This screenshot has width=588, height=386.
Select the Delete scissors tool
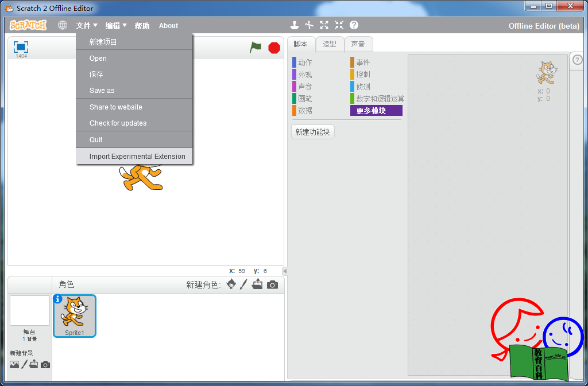pyautogui.click(x=309, y=25)
